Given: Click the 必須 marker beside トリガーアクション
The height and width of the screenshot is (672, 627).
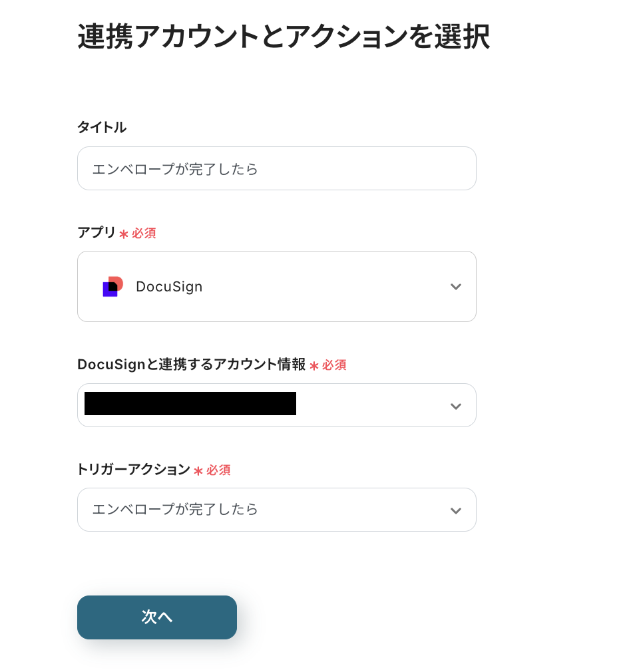Looking at the screenshot, I should (218, 470).
